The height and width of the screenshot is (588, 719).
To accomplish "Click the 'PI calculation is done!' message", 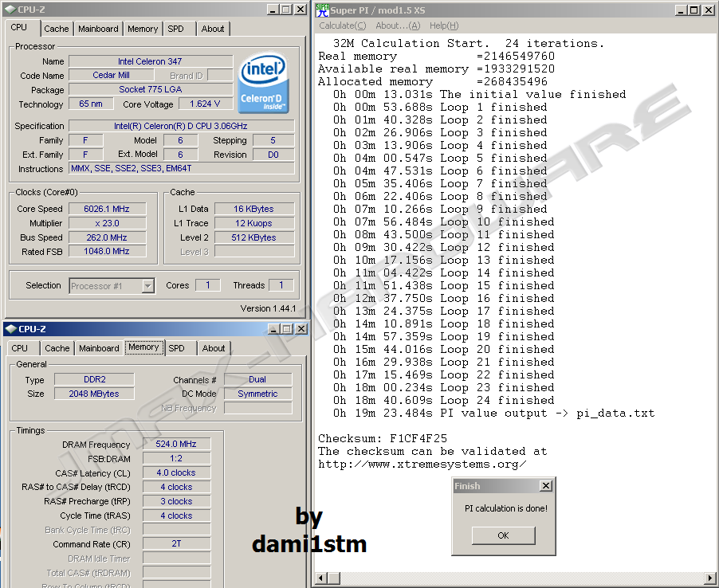I will pyautogui.click(x=506, y=508).
